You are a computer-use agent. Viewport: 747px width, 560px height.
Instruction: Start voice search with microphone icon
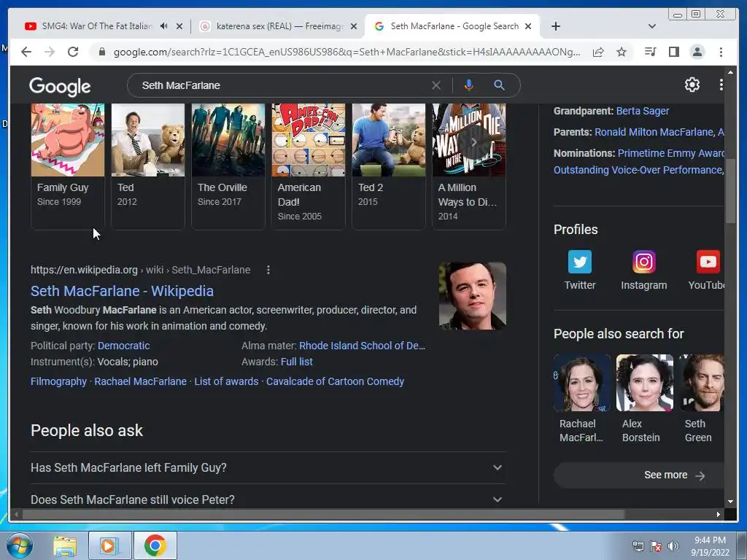[469, 85]
